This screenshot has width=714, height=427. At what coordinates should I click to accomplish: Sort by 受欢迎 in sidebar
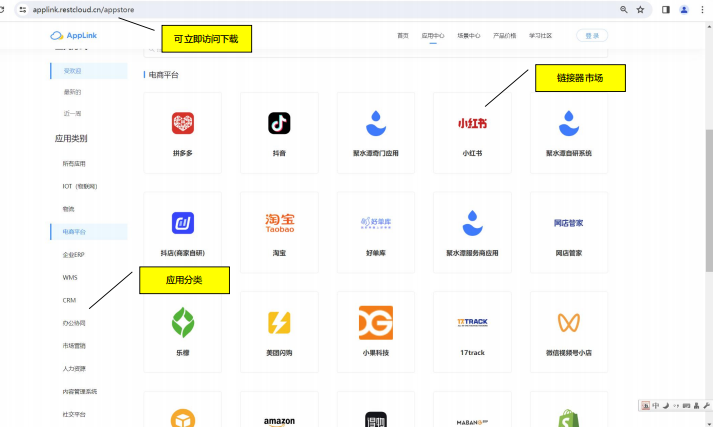pyautogui.click(x=89, y=71)
